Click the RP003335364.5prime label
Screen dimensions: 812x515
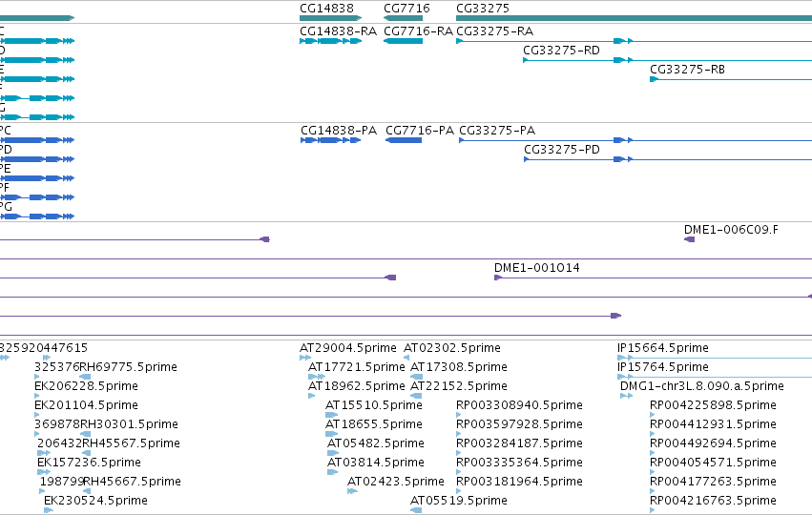pos(518,463)
